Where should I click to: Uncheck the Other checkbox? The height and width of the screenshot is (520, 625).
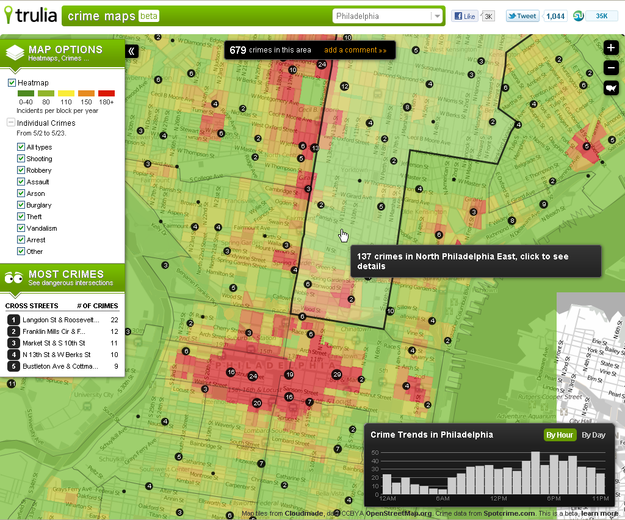21,251
